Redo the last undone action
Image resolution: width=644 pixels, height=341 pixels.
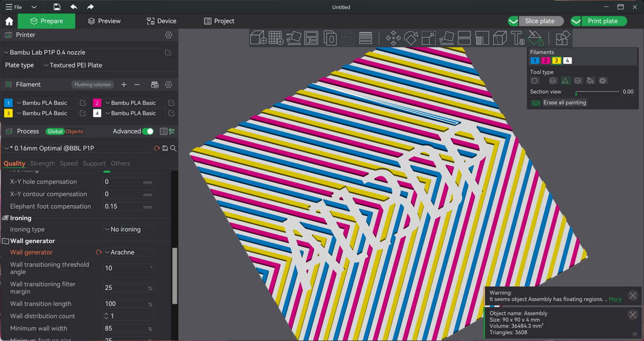tap(90, 7)
